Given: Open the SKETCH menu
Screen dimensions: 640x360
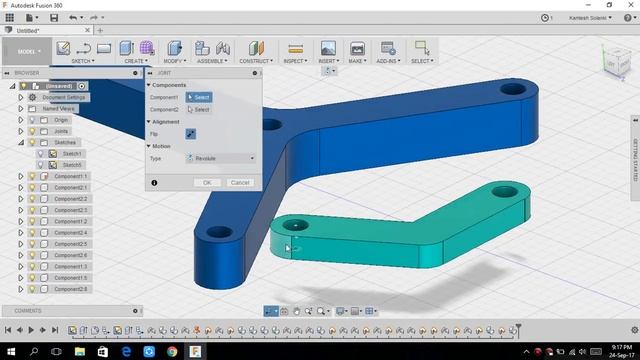Looking at the screenshot, I should (x=83, y=61).
